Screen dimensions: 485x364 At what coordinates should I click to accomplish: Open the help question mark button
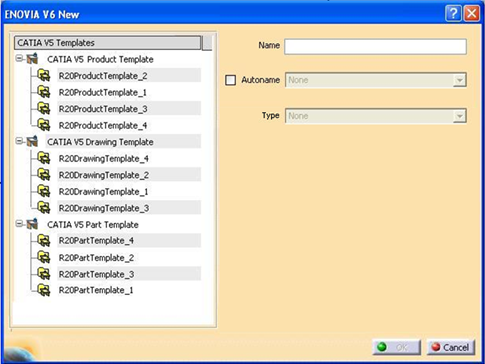(x=453, y=14)
